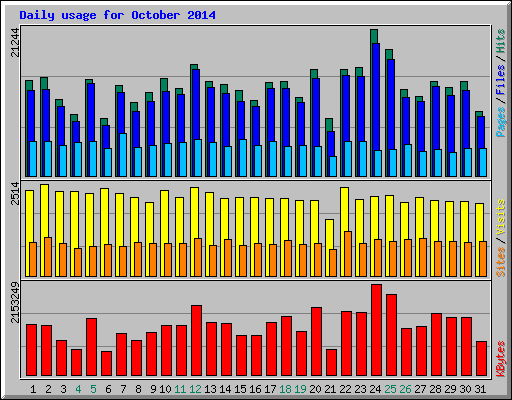Click the 2153249 axis value
512x400 pixels.
pos(15,303)
